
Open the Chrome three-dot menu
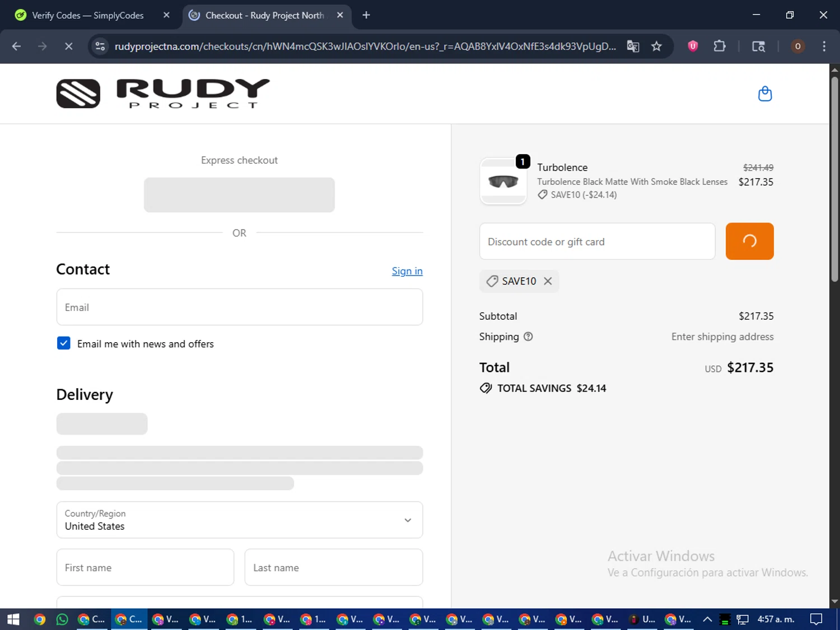824,46
